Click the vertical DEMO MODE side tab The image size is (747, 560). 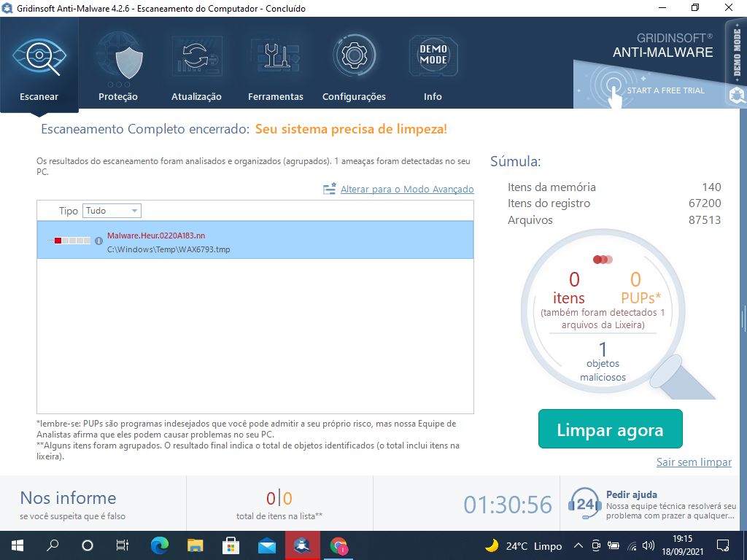click(737, 62)
